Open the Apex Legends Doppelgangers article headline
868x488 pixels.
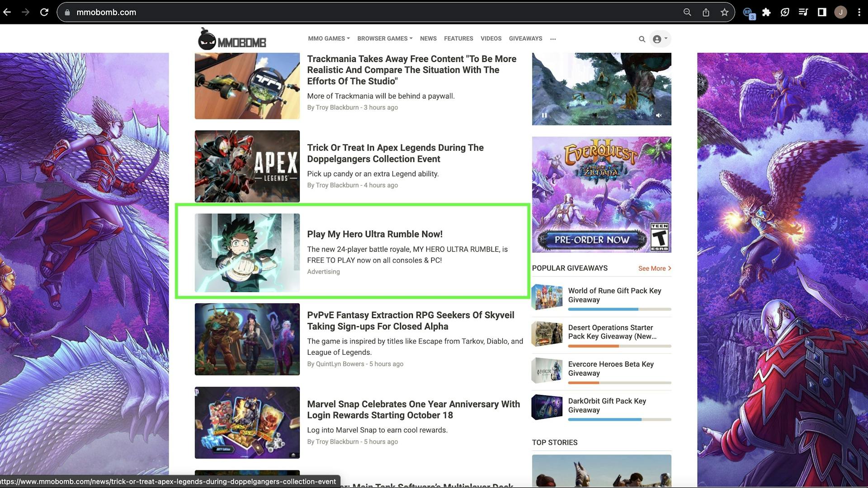[x=395, y=153]
